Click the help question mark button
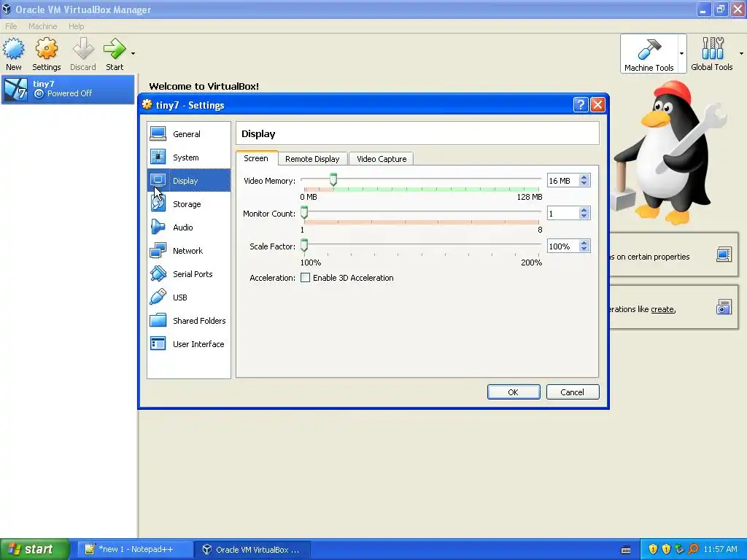 [581, 104]
